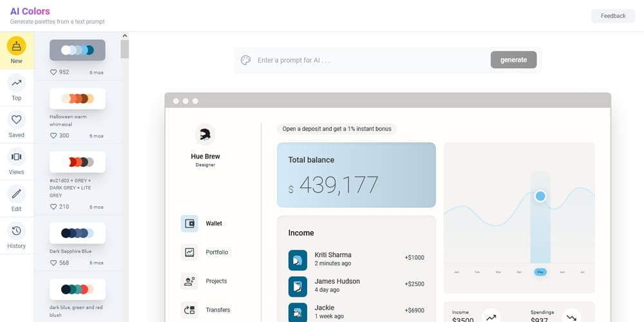Open Transfers in the preview menu
Image resolution: width=644 pixels, height=322 pixels.
point(217,310)
